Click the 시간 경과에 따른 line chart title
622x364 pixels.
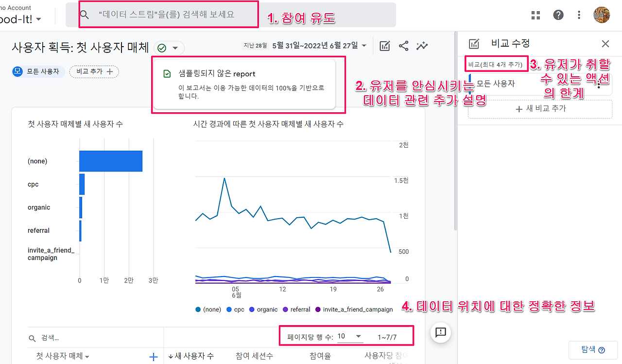268,124
